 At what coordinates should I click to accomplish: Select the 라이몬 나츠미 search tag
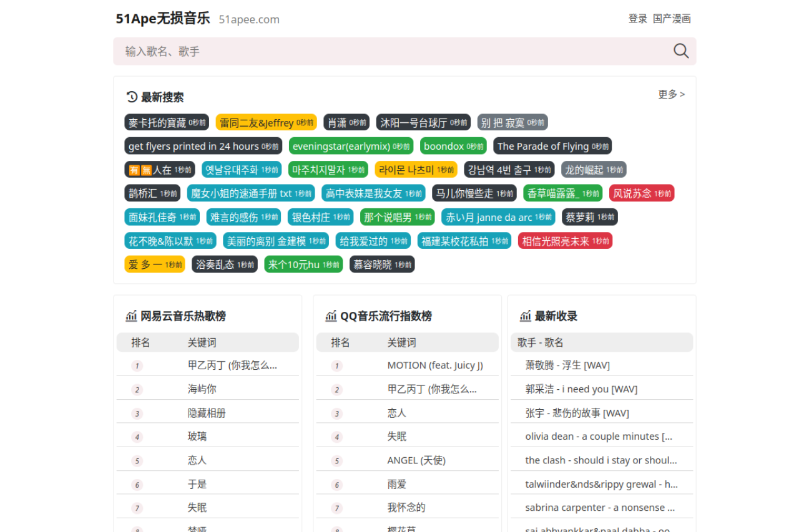click(416, 170)
